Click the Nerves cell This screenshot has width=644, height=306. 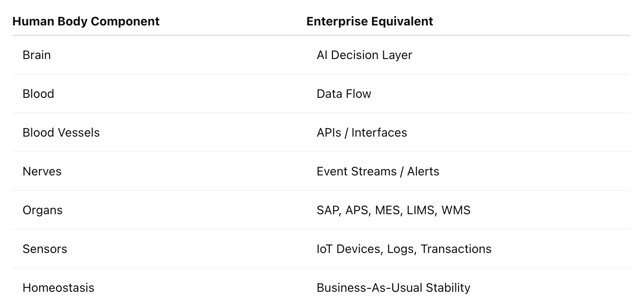point(42,172)
